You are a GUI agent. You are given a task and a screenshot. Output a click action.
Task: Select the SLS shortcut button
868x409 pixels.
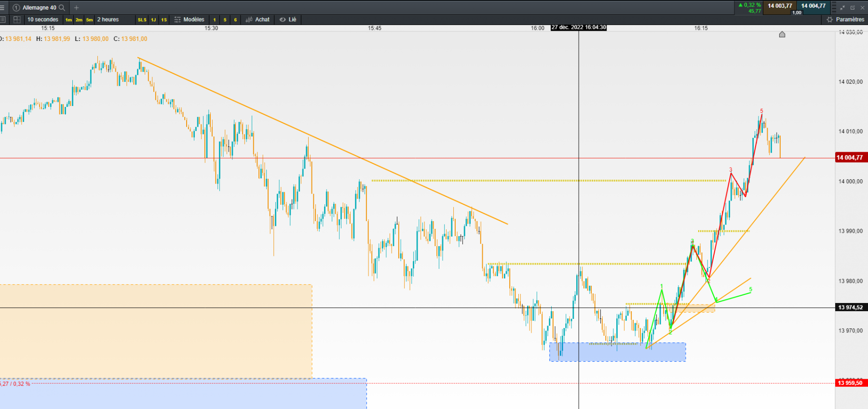142,20
